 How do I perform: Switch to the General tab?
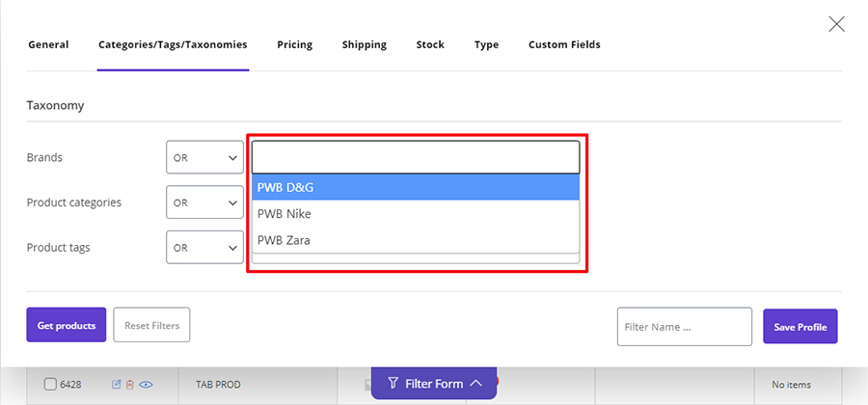click(49, 44)
